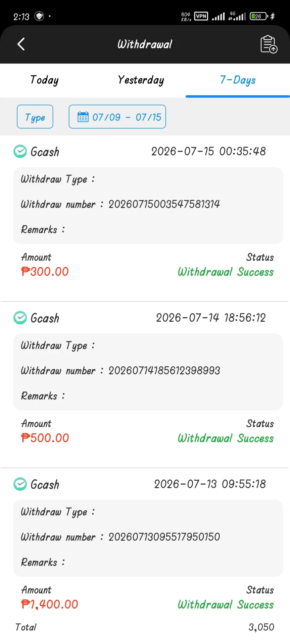Tap the battery indicator in status bar
This screenshot has width=290, height=644.
tap(259, 16)
